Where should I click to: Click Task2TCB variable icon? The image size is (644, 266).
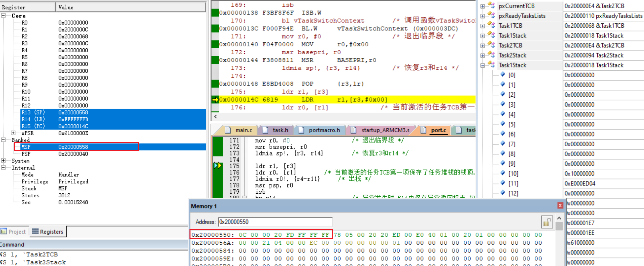(491, 45)
